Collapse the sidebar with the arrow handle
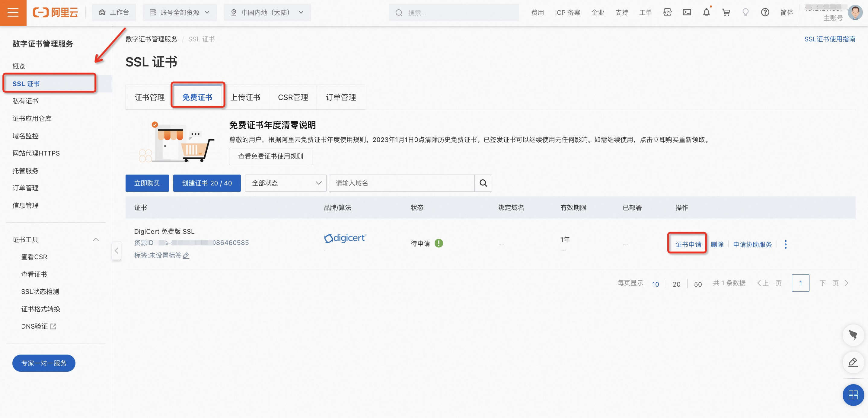868x418 pixels. tap(116, 250)
